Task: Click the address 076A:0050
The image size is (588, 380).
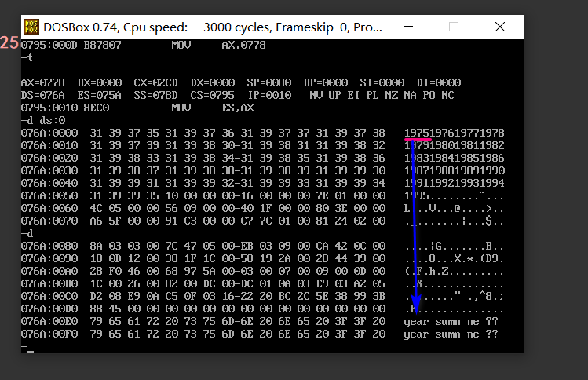Action: tap(49, 195)
